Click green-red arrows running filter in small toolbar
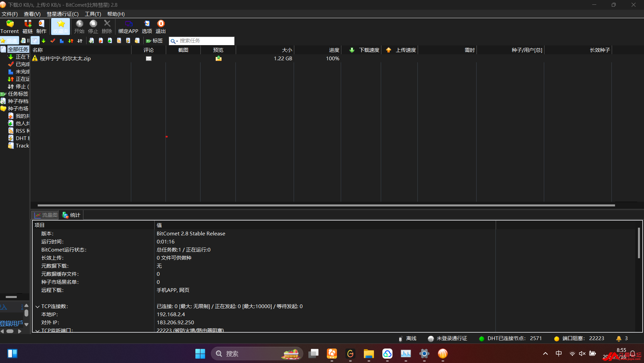This screenshot has height=363, width=644. pos(71,41)
